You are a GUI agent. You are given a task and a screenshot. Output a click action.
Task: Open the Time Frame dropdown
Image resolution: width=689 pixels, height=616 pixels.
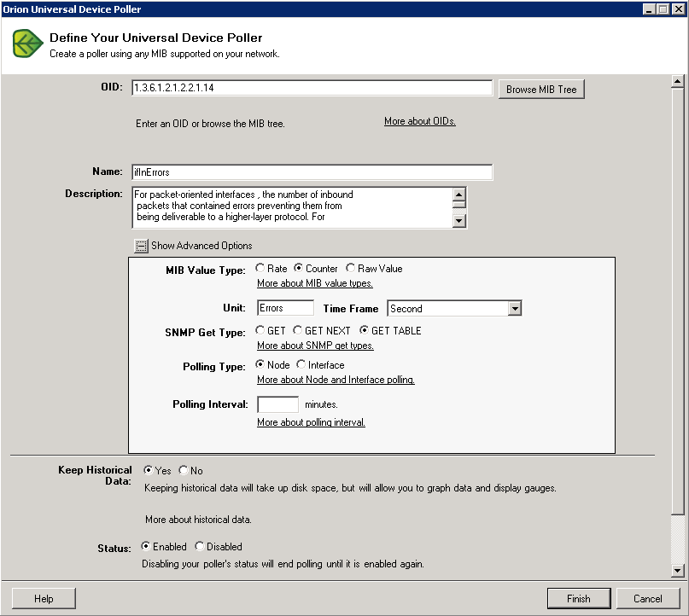515,309
